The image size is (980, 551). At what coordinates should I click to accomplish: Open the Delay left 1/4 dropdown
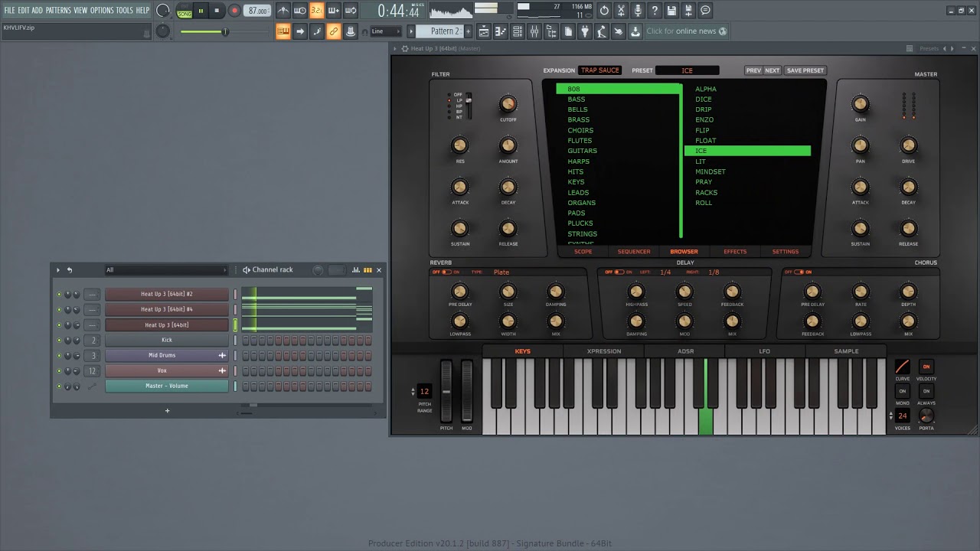665,272
